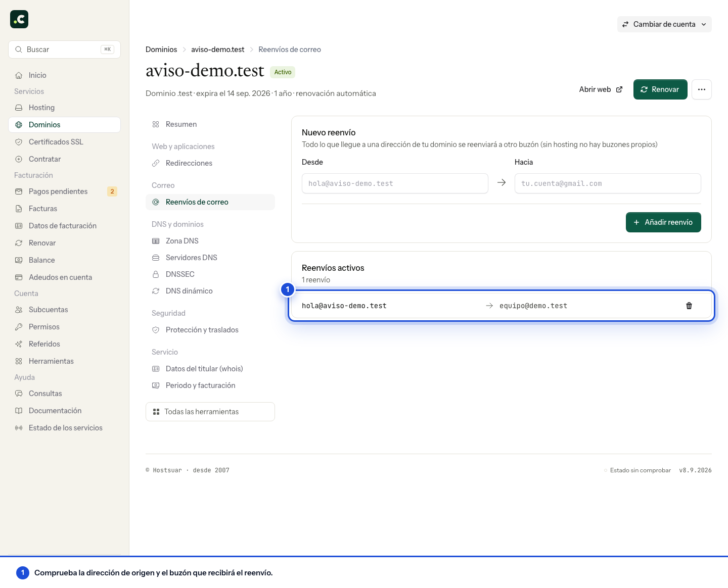Click the table icon next to Zona DNS
This screenshot has width=728, height=588.
point(156,241)
